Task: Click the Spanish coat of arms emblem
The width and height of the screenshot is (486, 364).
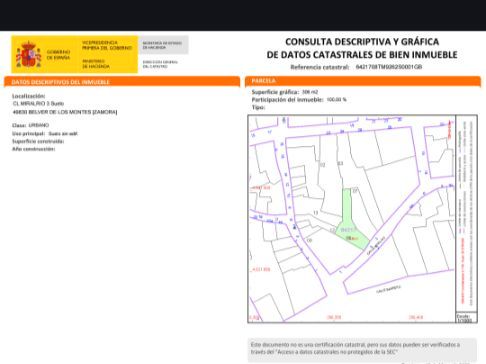Action: pyautogui.click(x=28, y=55)
